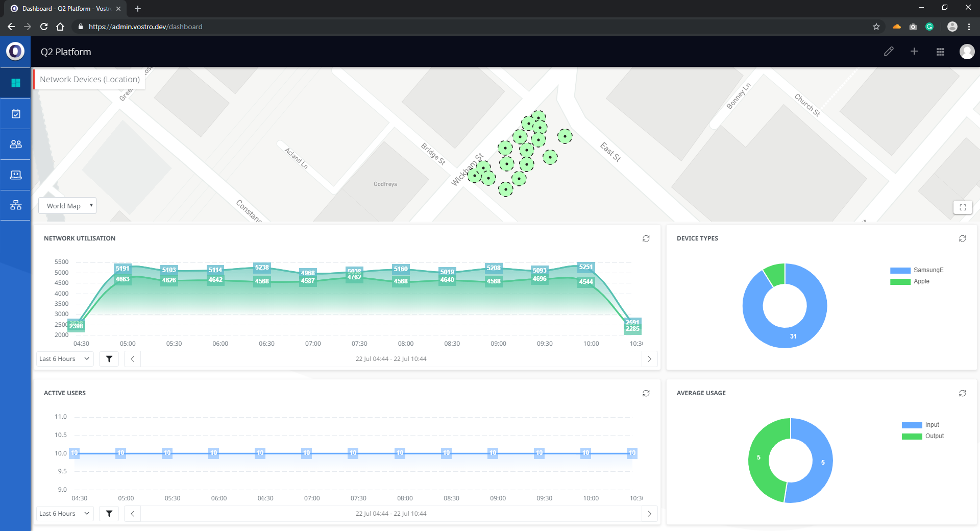Open the apps grid menu icon
Image resolution: width=980 pixels, height=531 pixels.
[940, 52]
